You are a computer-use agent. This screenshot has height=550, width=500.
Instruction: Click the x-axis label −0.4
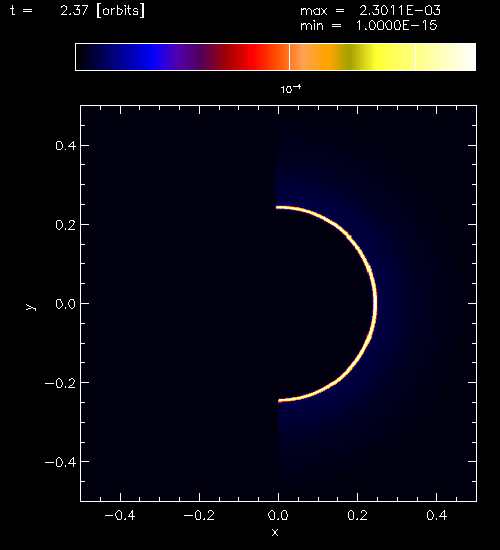point(120,515)
